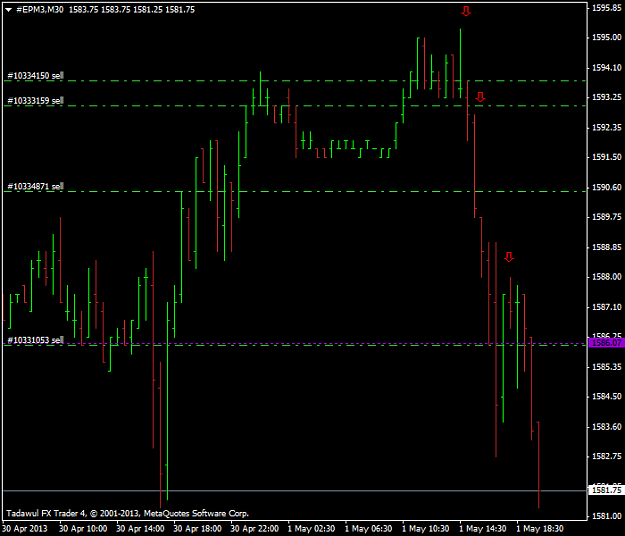Click the 1590.60 price scale label
The width and height of the screenshot is (625, 536).
[x=607, y=187]
